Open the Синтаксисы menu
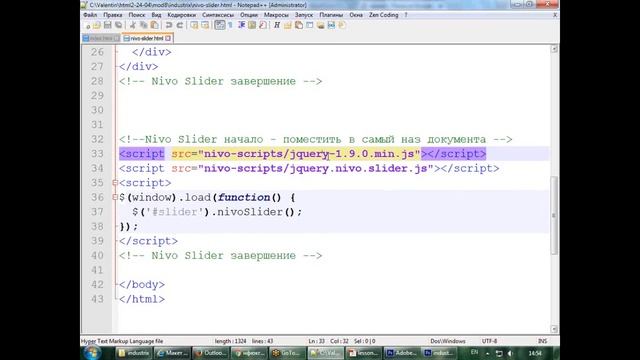Image resolution: width=640 pixels, height=360 pixels. pos(218,15)
